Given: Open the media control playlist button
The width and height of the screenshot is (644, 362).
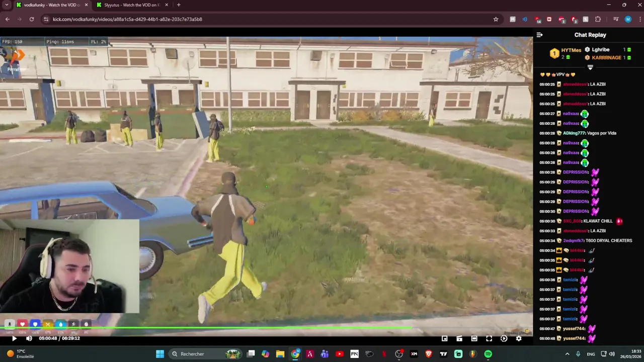Looking at the screenshot, I should [x=615, y=19].
